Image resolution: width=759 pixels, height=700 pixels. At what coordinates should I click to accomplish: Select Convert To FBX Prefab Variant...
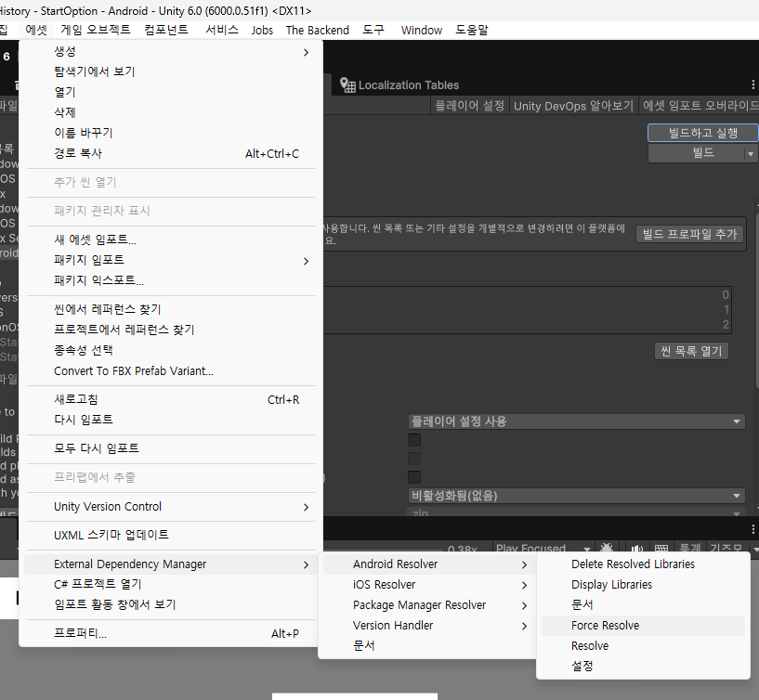tap(171, 371)
